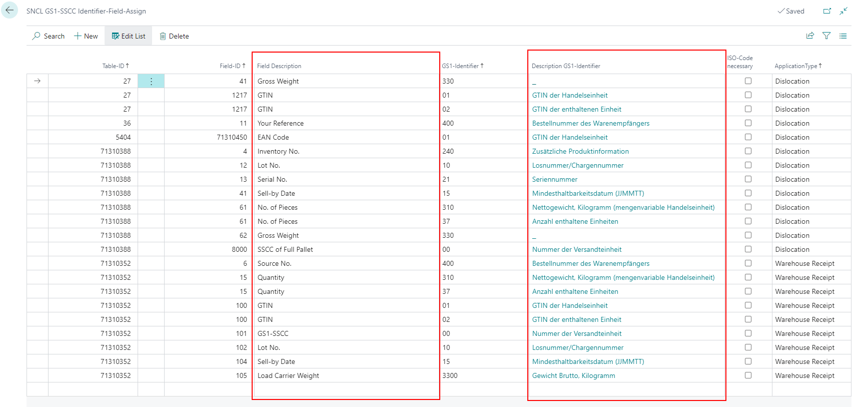Open the row options three-dot menu

[151, 81]
